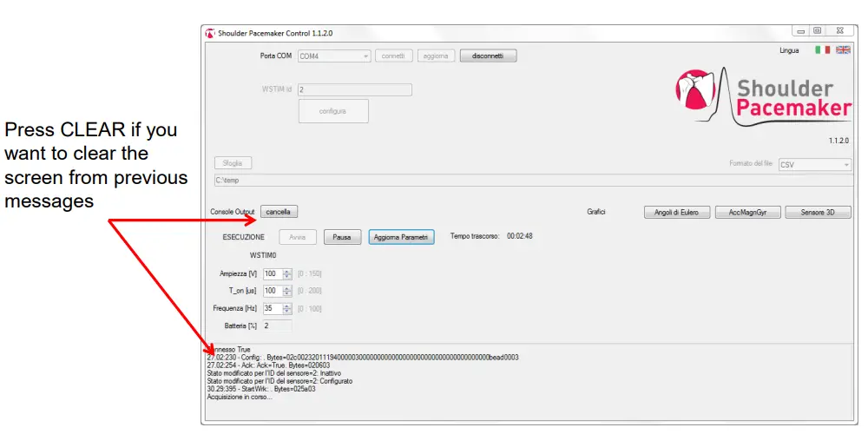Click the aggiorna button
Image resolution: width=868 pixels, height=434 pixels.
437,56
